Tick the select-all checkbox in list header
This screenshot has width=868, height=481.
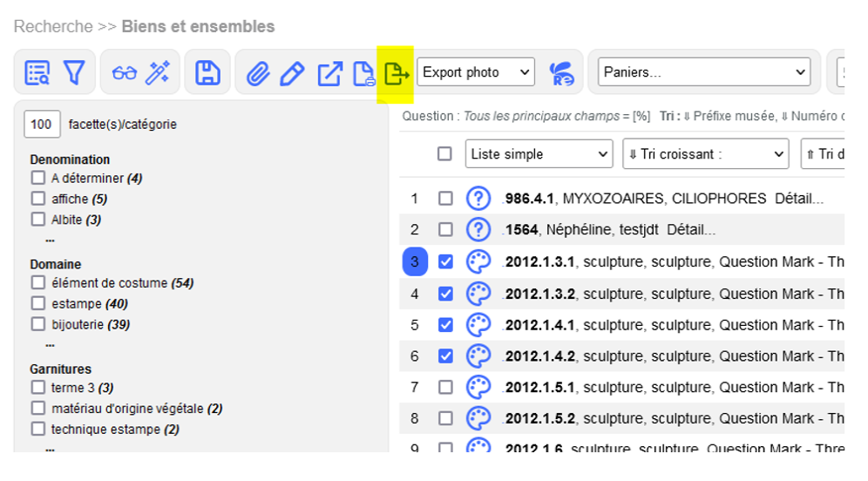(444, 154)
